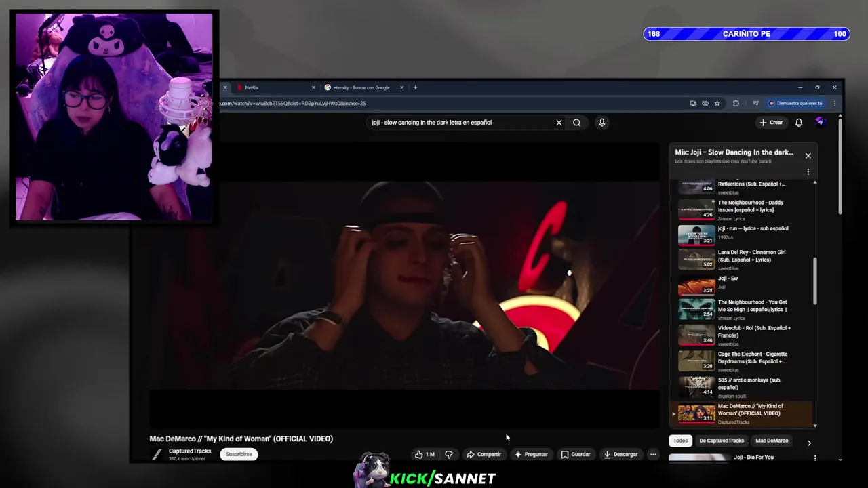Open CapturedTracks channel name link
The image size is (868, 488).
click(190, 451)
